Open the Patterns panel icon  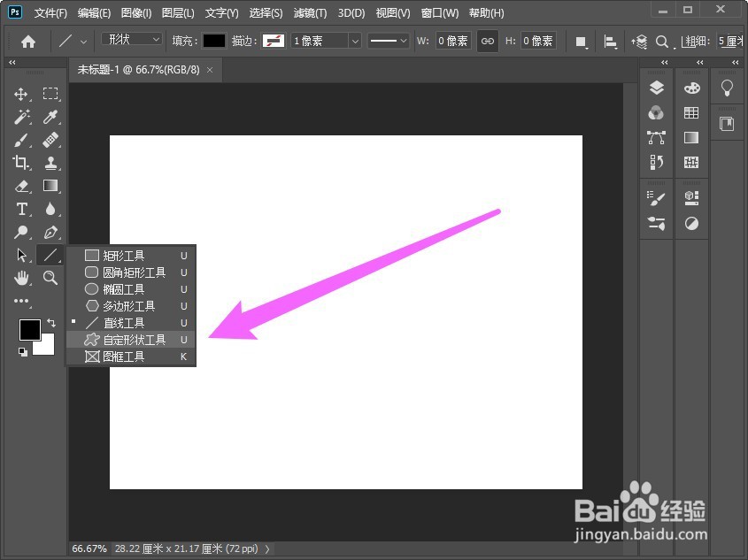click(691, 163)
